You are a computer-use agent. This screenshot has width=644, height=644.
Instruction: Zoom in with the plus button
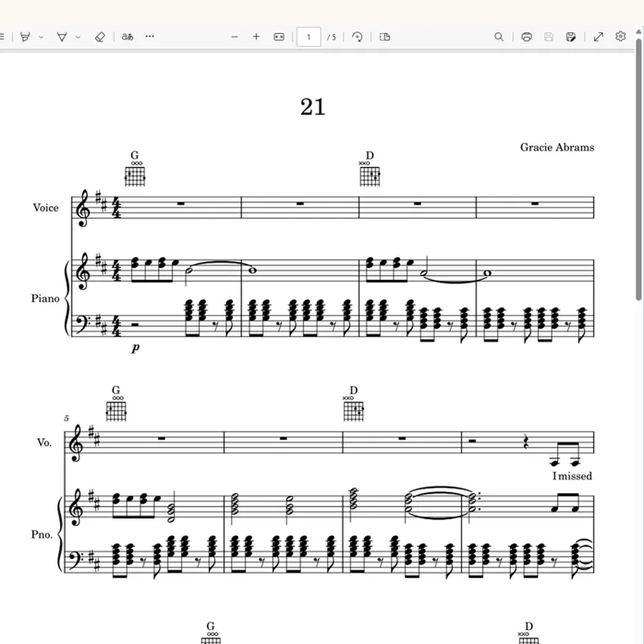pos(256,36)
